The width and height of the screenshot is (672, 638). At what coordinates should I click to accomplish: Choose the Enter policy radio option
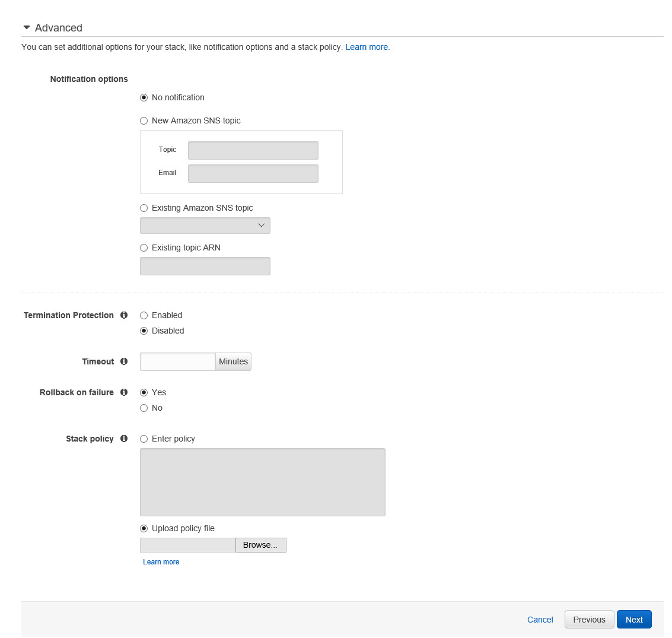click(x=144, y=439)
